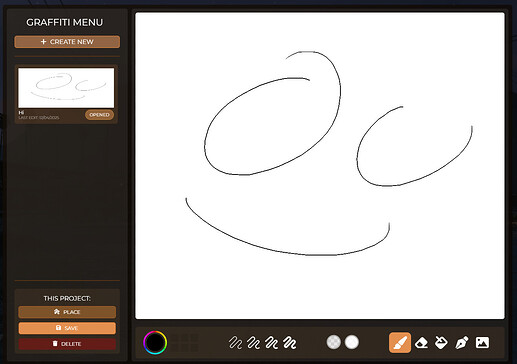This screenshot has height=364, width=517.
Task: Open the insert image tool
Action: (x=482, y=342)
